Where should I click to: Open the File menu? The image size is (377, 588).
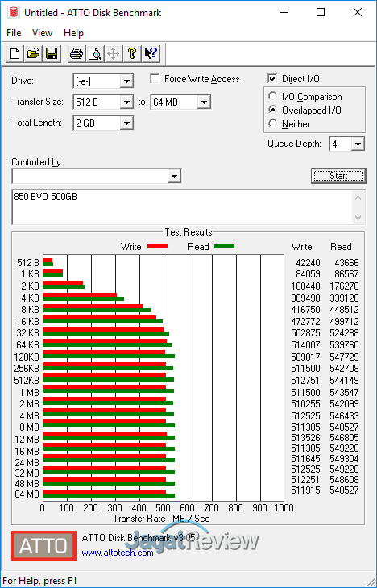14,33
